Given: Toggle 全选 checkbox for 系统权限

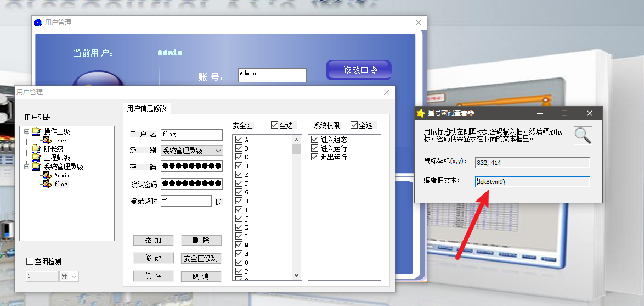Looking at the screenshot, I should [x=354, y=125].
